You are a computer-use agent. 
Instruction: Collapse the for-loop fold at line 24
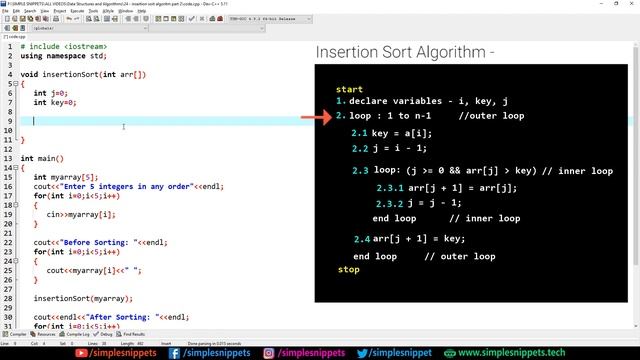[x=16, y=261]
